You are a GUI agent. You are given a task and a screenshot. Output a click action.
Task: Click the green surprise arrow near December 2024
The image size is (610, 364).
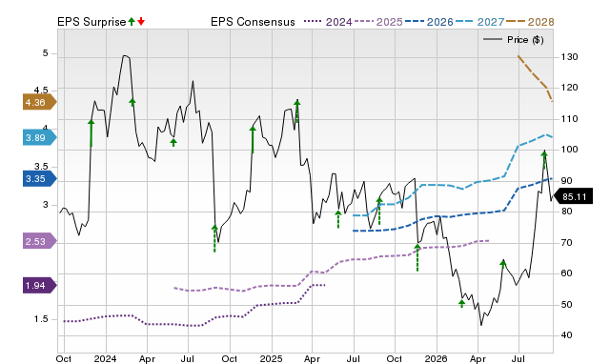coord(253,140)
